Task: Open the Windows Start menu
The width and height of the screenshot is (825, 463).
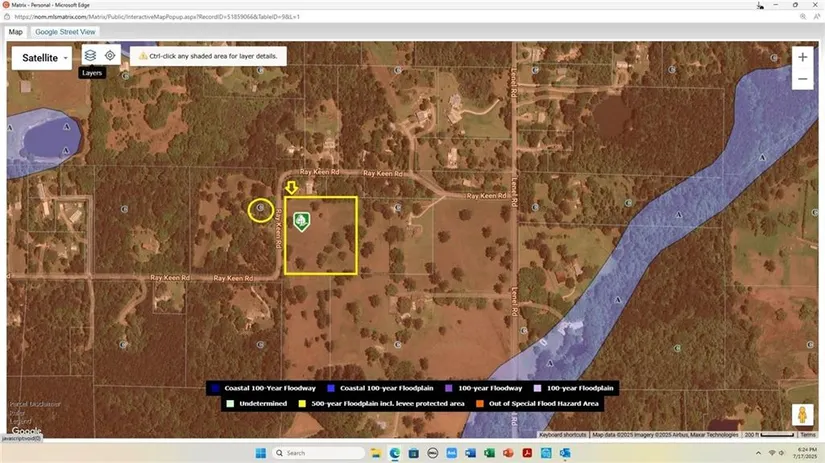Action: click(x=259, y=453)
